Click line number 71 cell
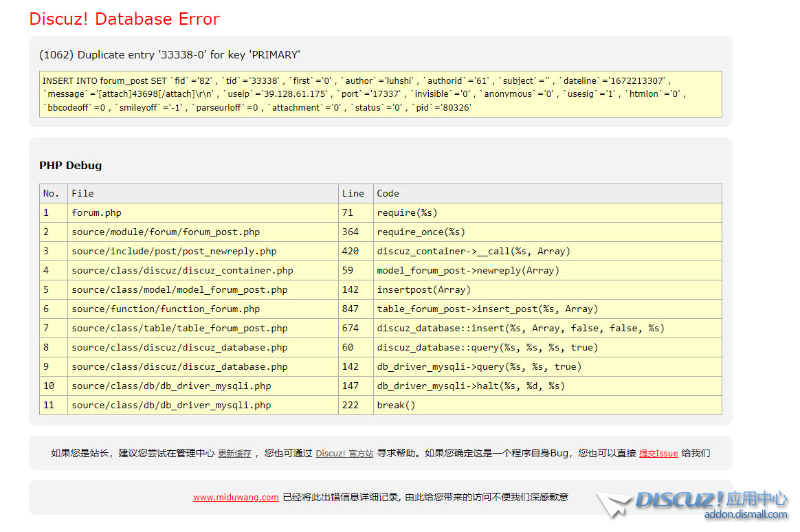Screen dimensions: 800x532 click(x=355, y=212)
